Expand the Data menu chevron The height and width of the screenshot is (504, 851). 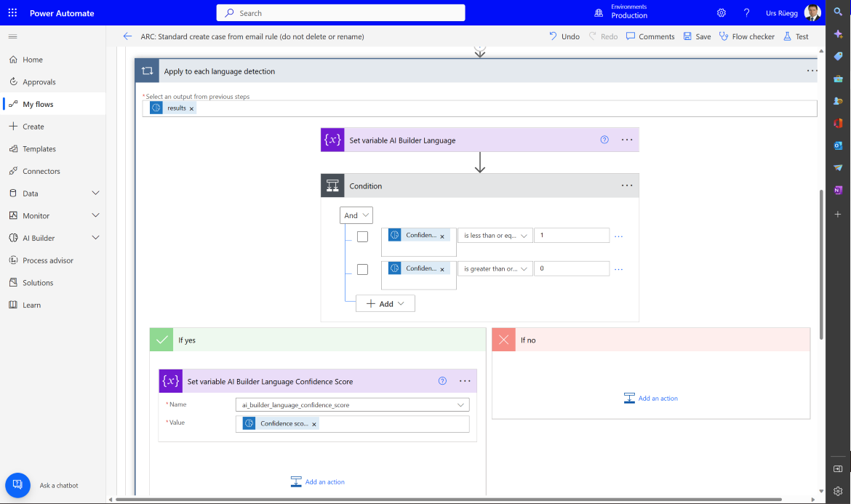tap(95, 193)
